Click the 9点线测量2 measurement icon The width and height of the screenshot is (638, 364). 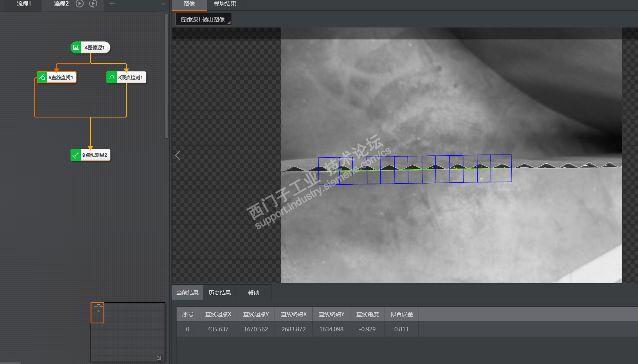(x=76, y=155)
